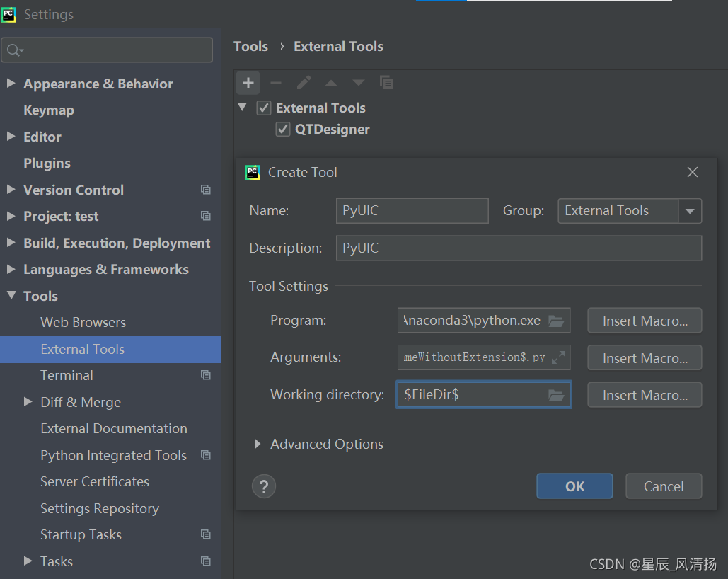Open External Documentation settings
This screenshot has height=579, width=728.
[114, 428]
